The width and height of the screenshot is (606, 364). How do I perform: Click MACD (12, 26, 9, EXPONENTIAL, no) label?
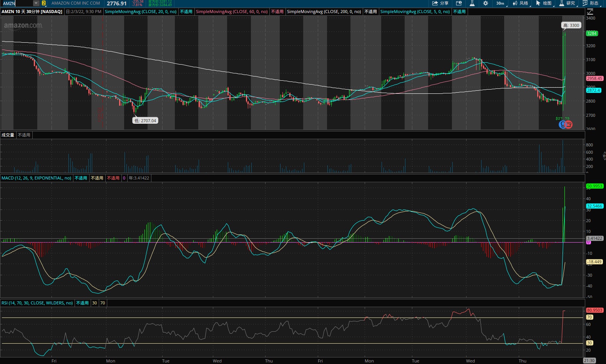37,178
